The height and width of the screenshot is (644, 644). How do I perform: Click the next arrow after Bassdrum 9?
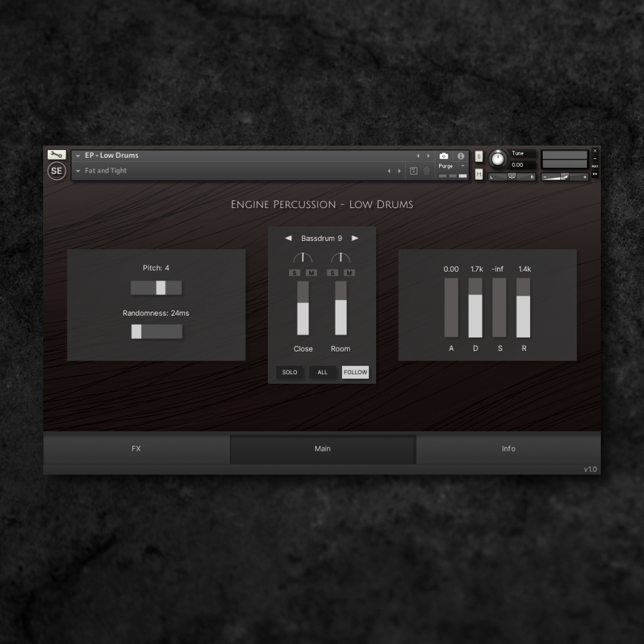click(x=355, y=238)
